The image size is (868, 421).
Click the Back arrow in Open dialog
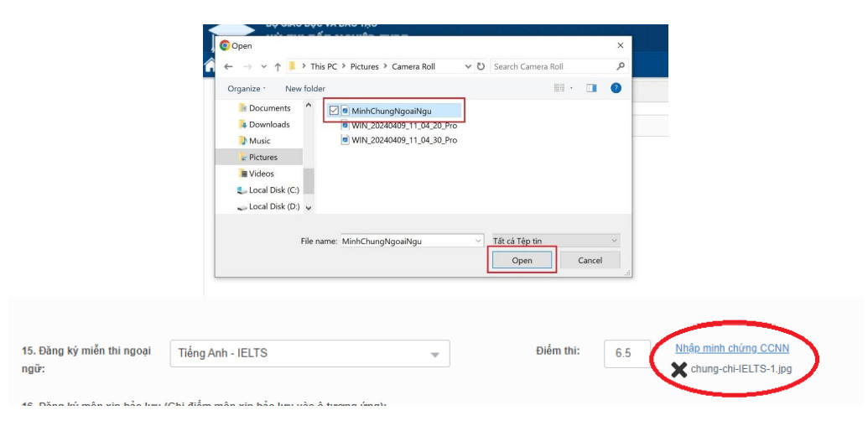tap(228, 66)
